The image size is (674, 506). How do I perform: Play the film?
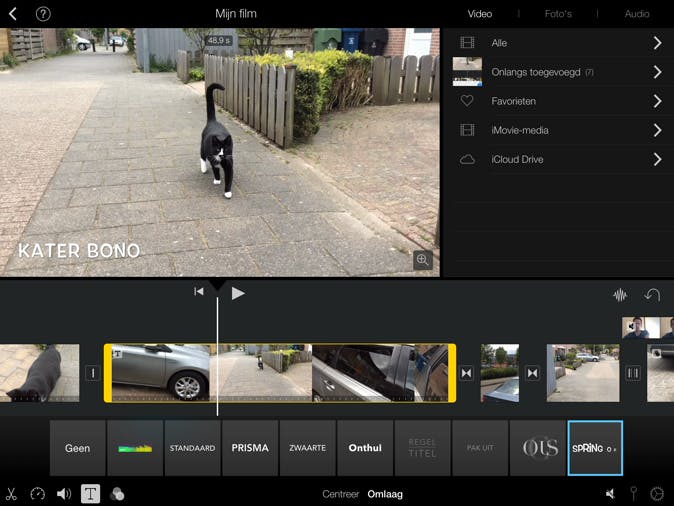(x=238, y=293)
